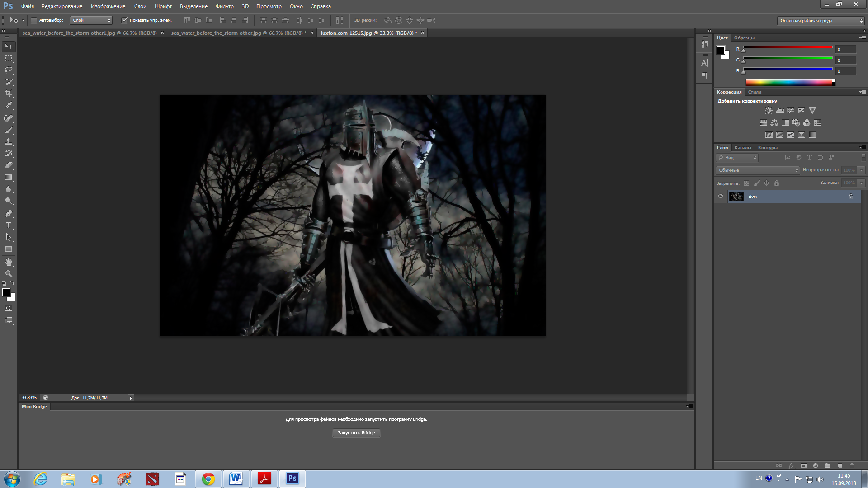
Task: Switch to sea_water_before_the_storm-other1.jpg tab
Action: 90,33
